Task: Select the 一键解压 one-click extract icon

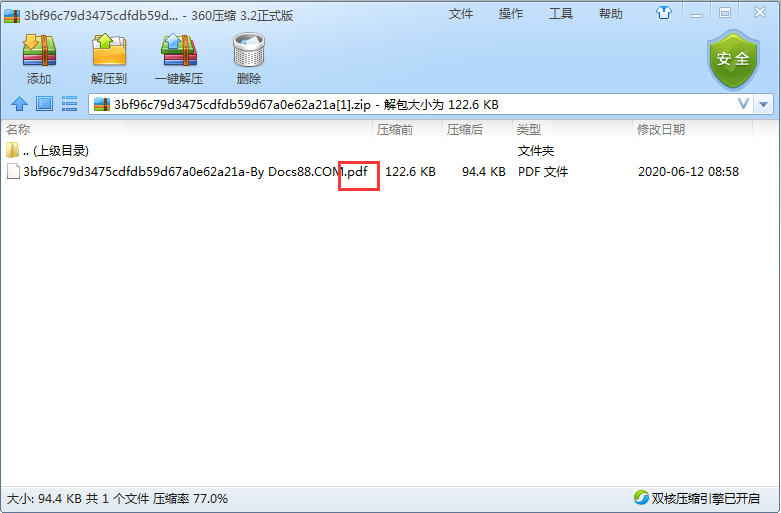Action: [179, 50]
